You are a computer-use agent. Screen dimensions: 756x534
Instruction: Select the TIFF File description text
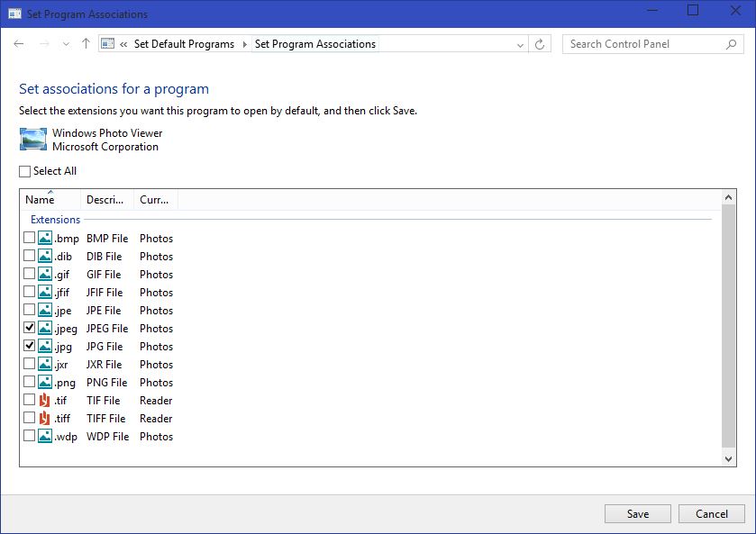pyautogui.click(x=105, y=419)
